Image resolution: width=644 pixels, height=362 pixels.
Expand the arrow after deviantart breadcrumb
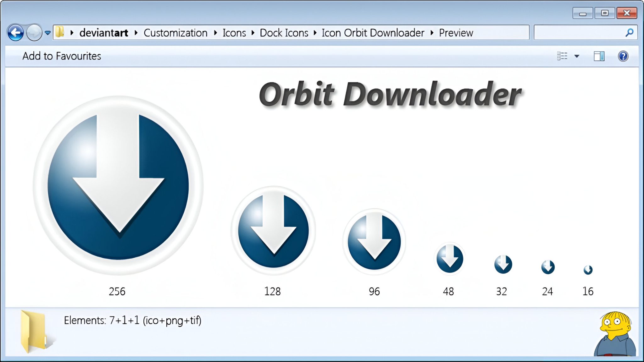click(x=136, y=33)
